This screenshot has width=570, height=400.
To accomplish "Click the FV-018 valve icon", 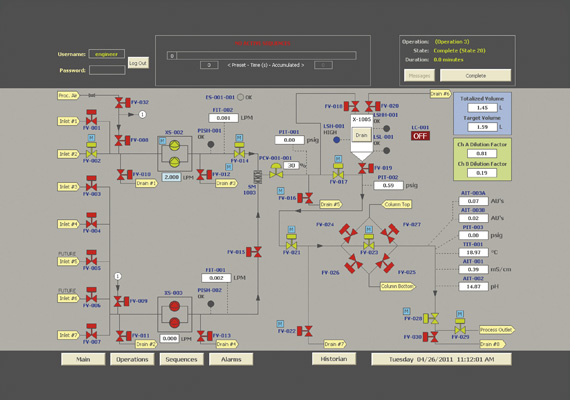I will coord(352,106).
